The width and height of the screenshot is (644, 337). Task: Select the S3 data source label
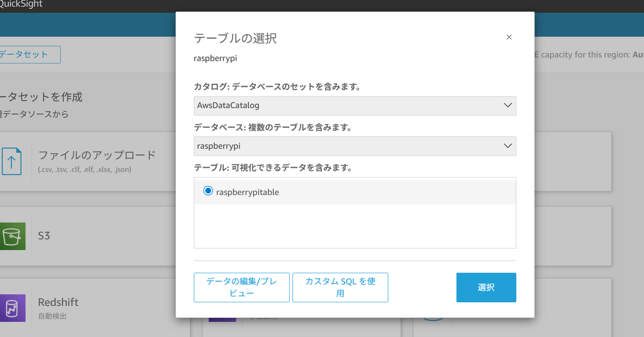(x=44, y=235)
